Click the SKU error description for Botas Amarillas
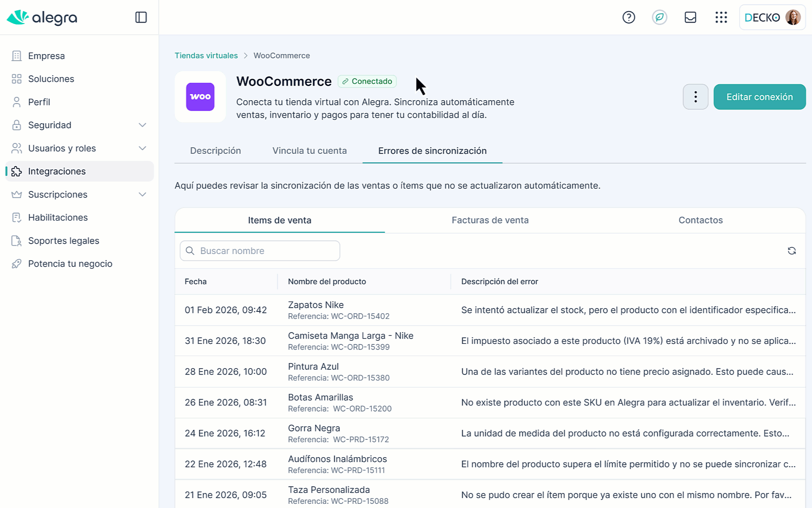This screenshot has height=508, width=812. click(628, 403)
